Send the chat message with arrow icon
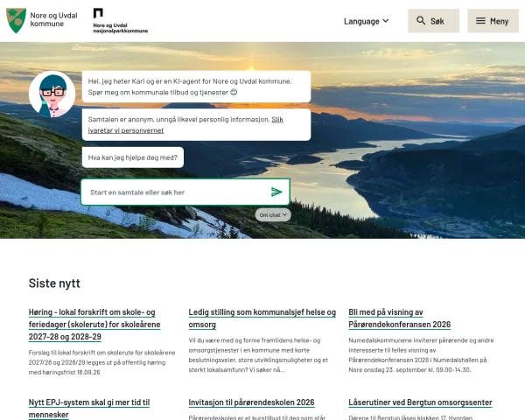The image size is (525, 420). [x=276, y=192]
